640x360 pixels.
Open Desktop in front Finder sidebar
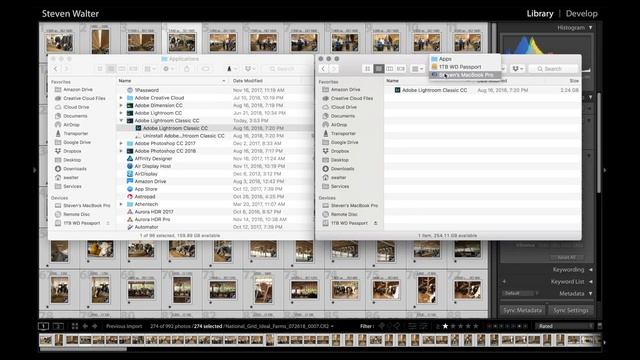point(340,160)
